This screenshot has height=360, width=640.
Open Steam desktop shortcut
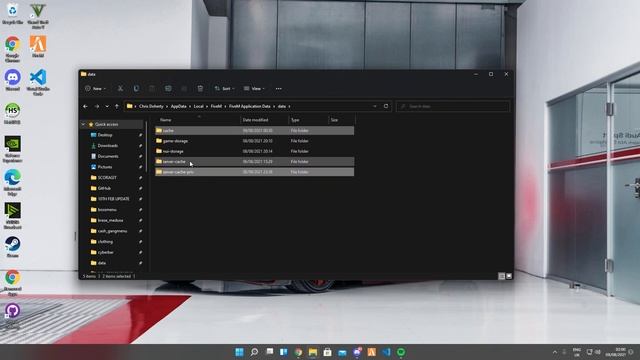[13, 247]
